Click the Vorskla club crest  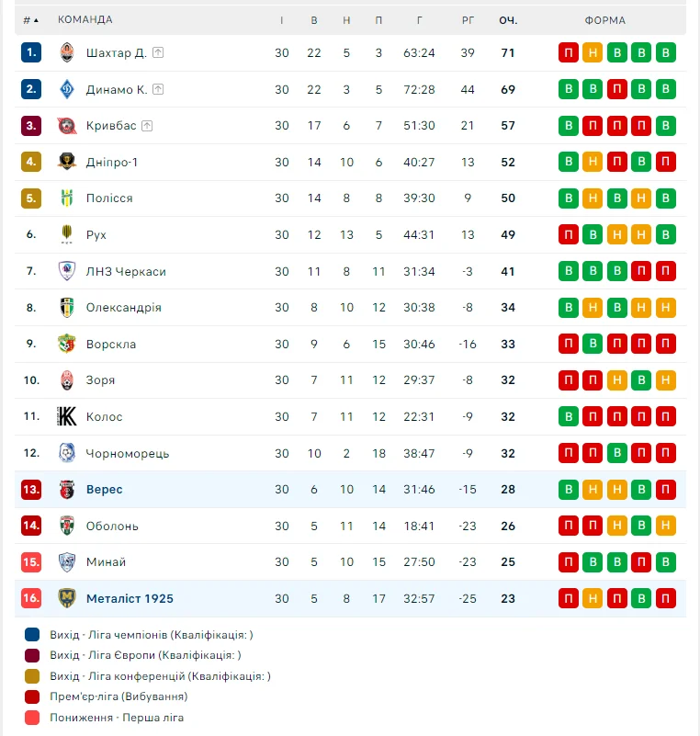66,344
